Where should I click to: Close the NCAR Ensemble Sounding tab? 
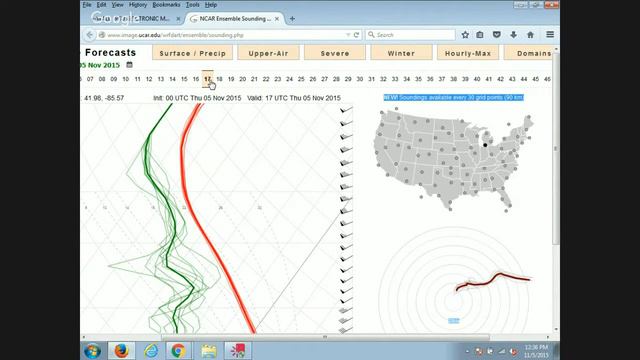point(277,19)
